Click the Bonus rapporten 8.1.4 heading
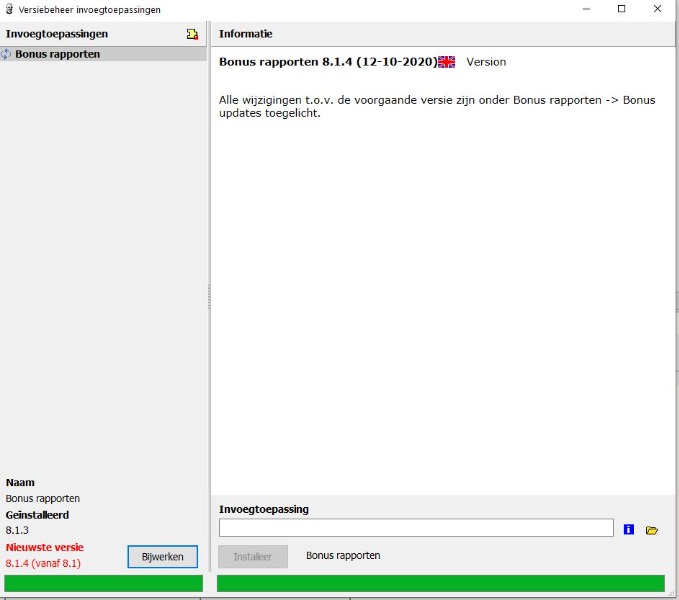This screenshot has height=600, width=679. click(327, 62)
